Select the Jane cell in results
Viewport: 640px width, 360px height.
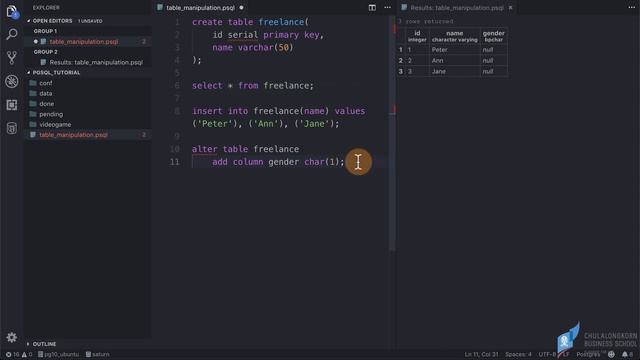point(455,71)
